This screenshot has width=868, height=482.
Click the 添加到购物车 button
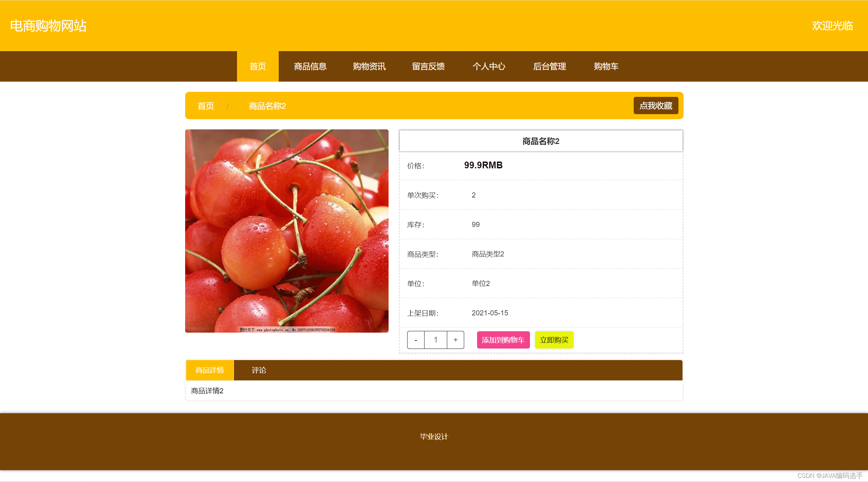pos(503,340)
